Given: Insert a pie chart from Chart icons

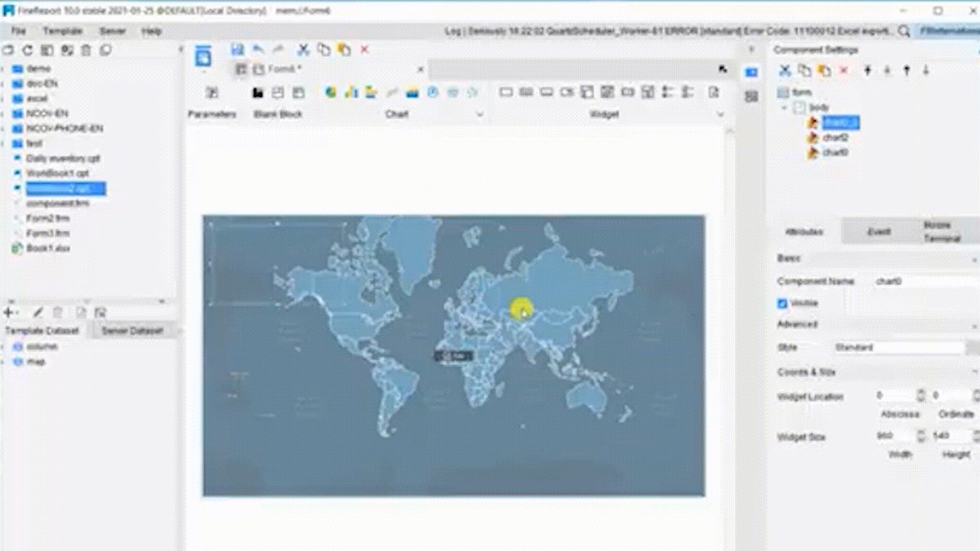Looking at the screenshot, I should pyautogui.click(x=331, y=92).
